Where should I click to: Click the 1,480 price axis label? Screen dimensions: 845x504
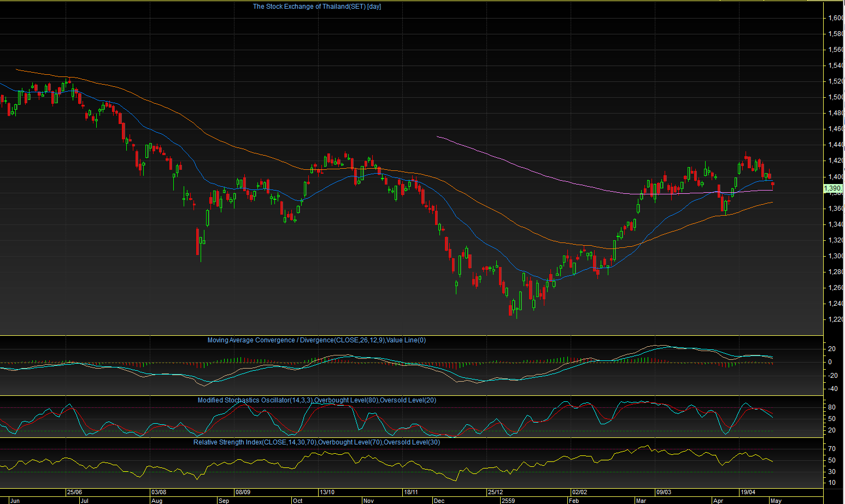836,113
